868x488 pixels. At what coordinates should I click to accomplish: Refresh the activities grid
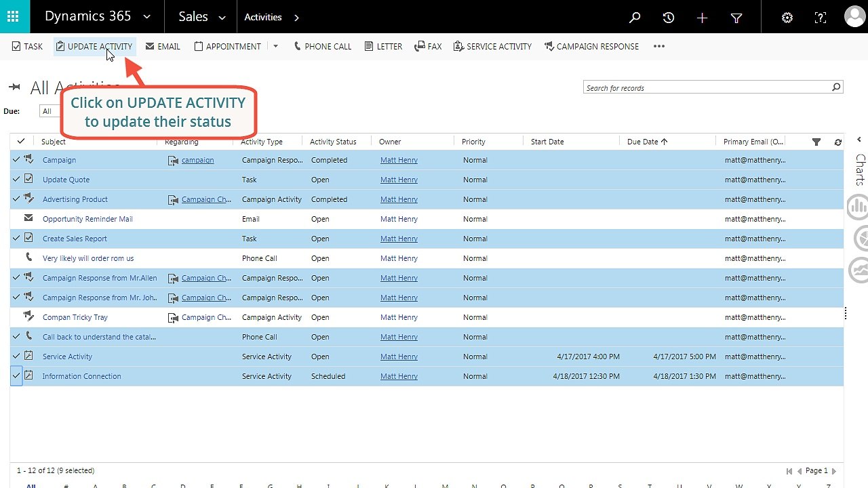coord(838,142)
